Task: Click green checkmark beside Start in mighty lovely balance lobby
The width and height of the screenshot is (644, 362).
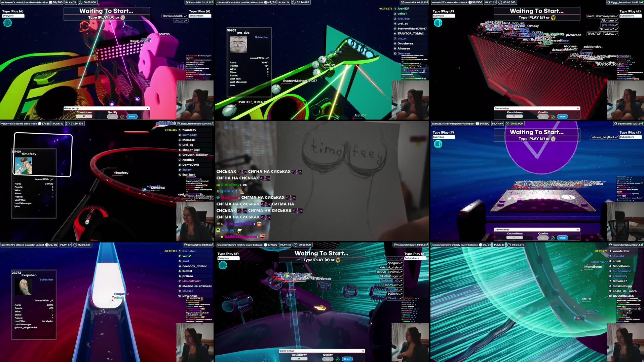Action: (338, 359)
